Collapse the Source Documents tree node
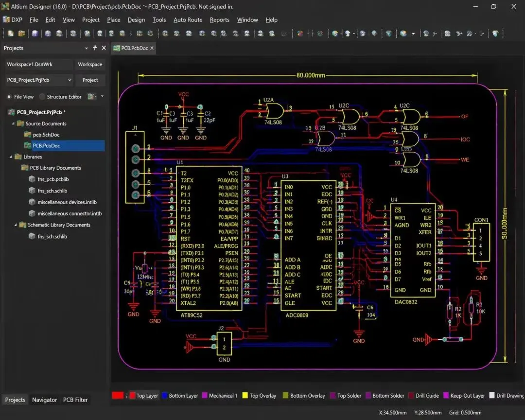Image resolution: width=525 pixels, height=420 pixels. pyautogui.click(x=13, y=123)
